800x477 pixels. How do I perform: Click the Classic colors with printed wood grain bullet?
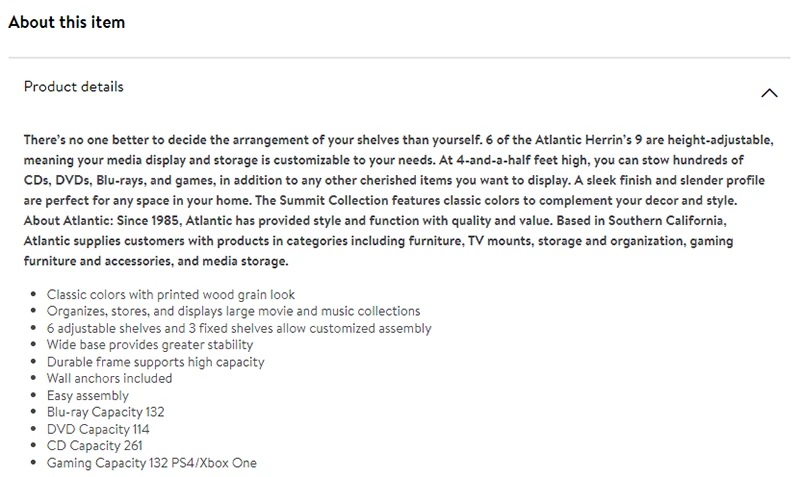click(x=171, y=294)
